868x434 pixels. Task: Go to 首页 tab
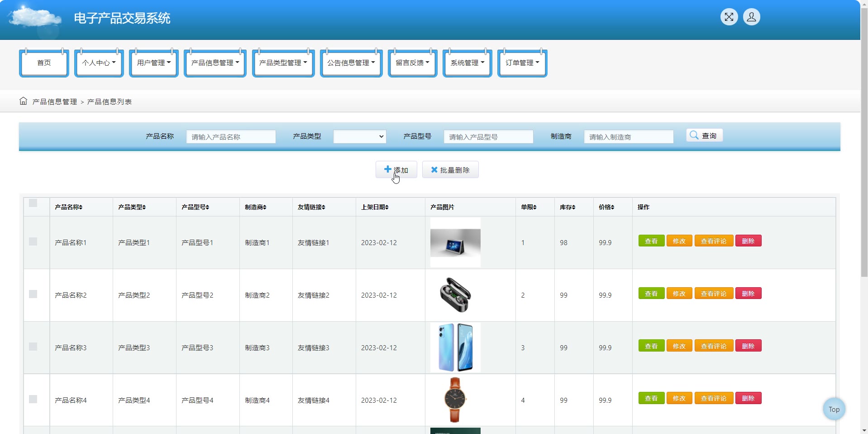click(x=44, y=63)
